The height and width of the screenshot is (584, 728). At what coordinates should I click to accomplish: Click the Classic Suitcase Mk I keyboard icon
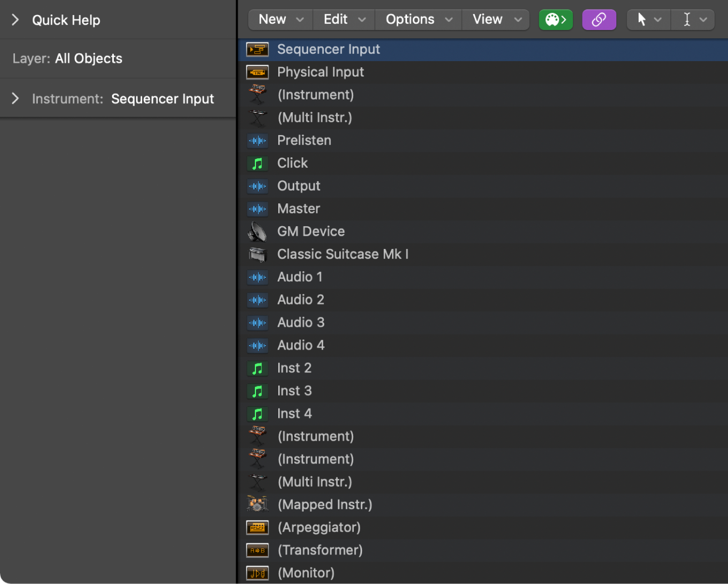[257, 254]
